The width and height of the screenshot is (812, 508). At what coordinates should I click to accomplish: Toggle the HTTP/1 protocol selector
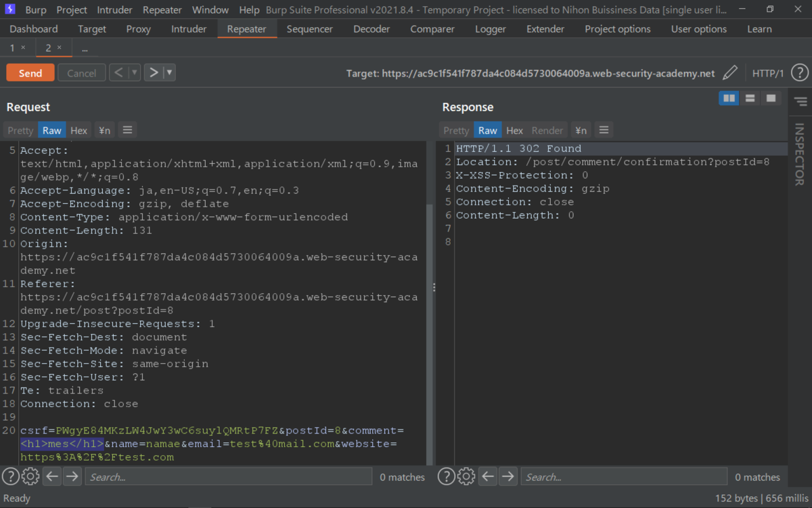(x=768, y=73)
